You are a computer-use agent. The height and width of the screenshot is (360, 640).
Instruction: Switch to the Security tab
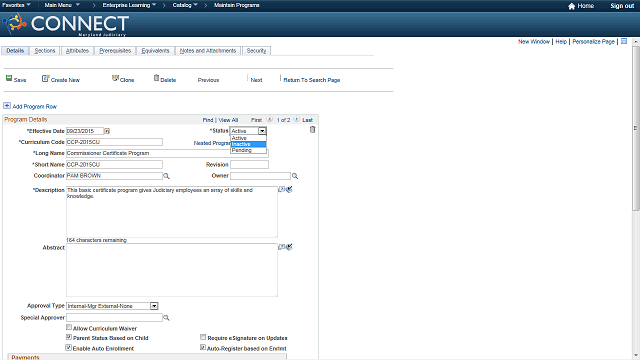coord(256,51)
